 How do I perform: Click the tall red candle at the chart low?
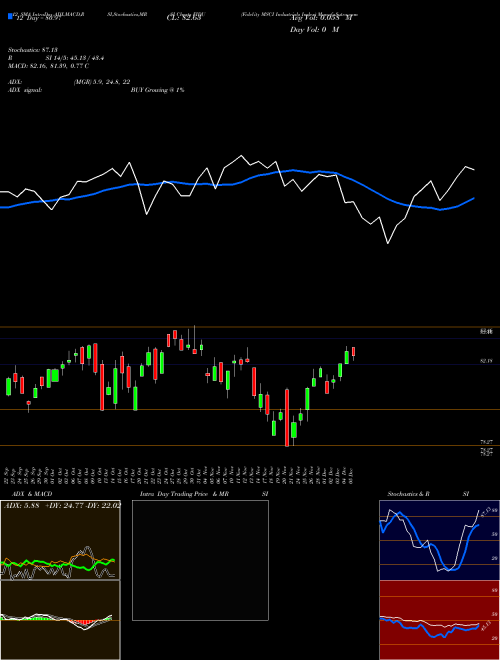point(287,418)
